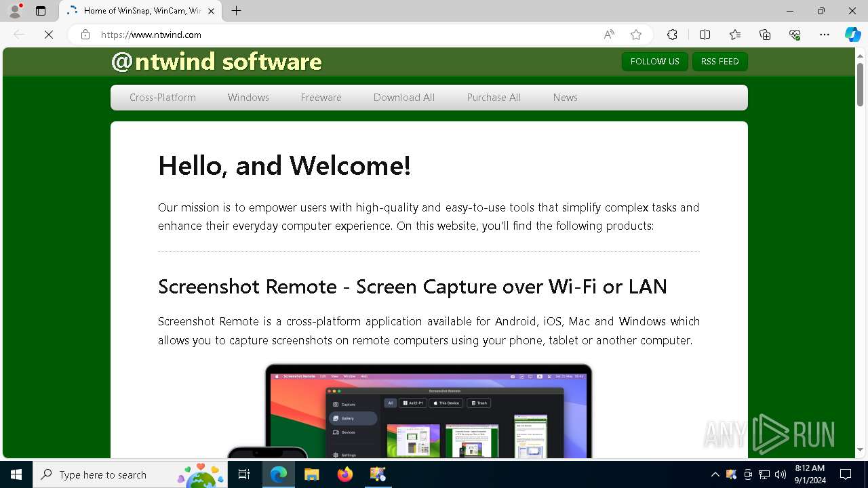Open the clock and date flyout

tap(810, 474)
